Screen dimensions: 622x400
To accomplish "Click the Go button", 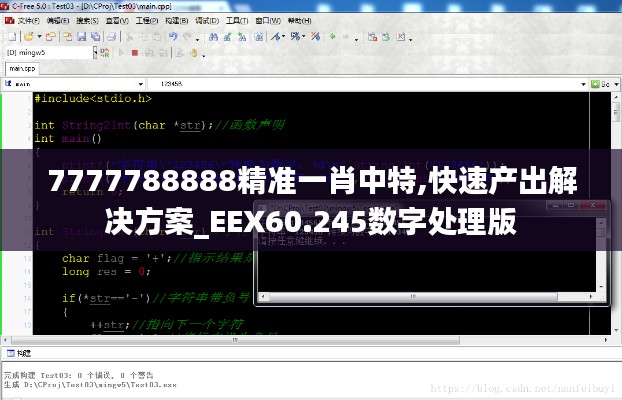I will click(601, 84).
